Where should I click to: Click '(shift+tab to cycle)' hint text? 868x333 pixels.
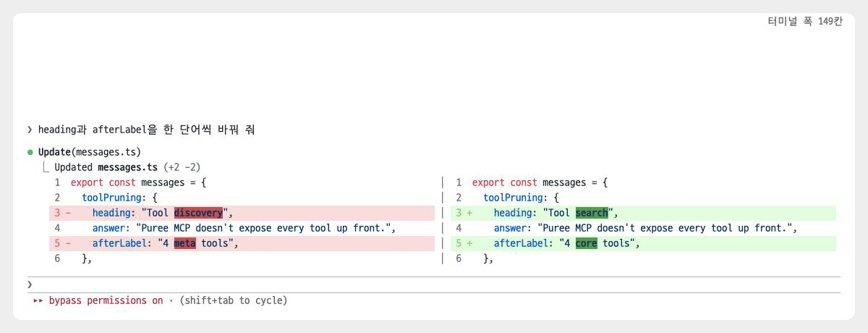[x=234, y=300]
